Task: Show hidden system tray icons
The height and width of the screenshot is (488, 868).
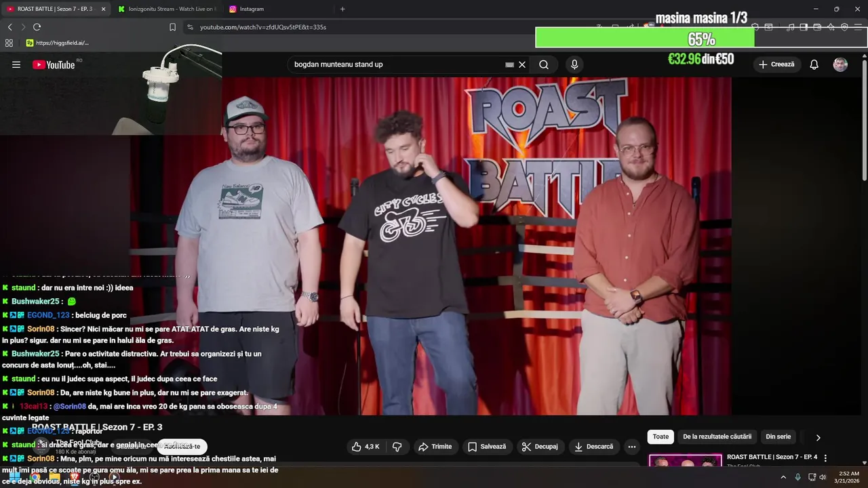Action: (783, 477)
